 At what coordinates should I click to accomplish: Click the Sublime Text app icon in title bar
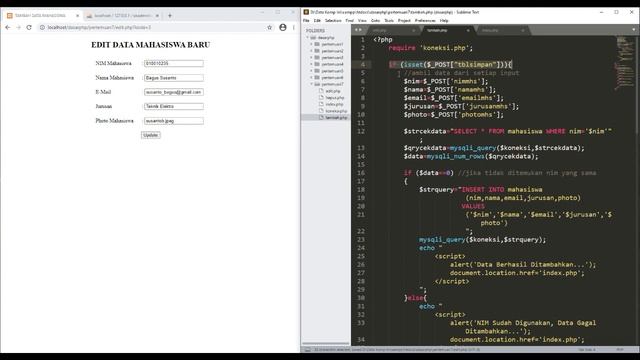click(x=306, y=12)
